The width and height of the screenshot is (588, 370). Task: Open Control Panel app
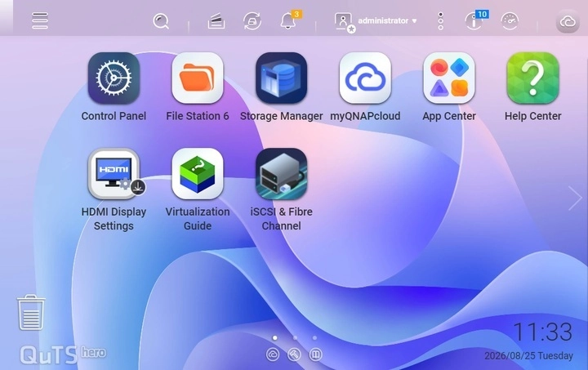(x=114, y=78)
